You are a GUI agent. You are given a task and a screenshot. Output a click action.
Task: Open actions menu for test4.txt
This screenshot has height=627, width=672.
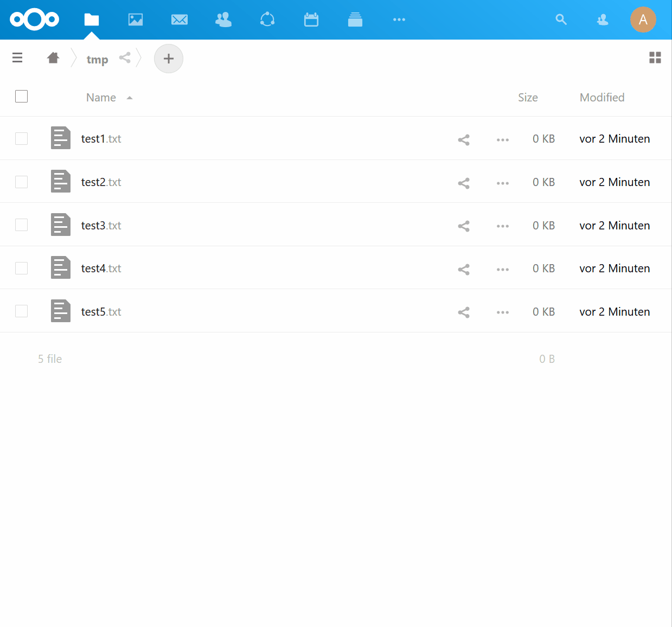click(x=503, y=270)
